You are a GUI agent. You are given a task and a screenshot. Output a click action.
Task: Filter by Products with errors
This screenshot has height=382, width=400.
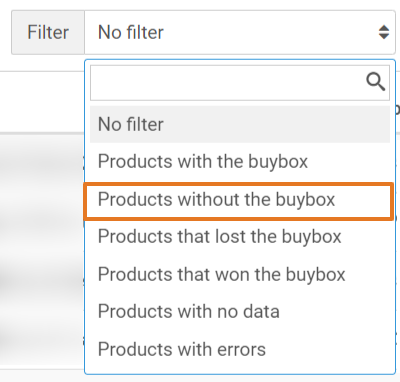pyautogui.click(x=240, y=349)
